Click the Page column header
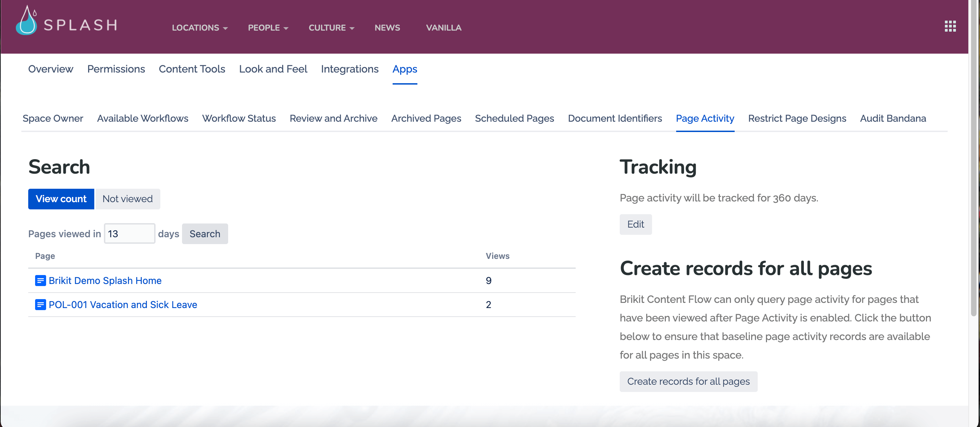This screenshot has height=427, width=980. pyautogui.click(x=45, y=256)
